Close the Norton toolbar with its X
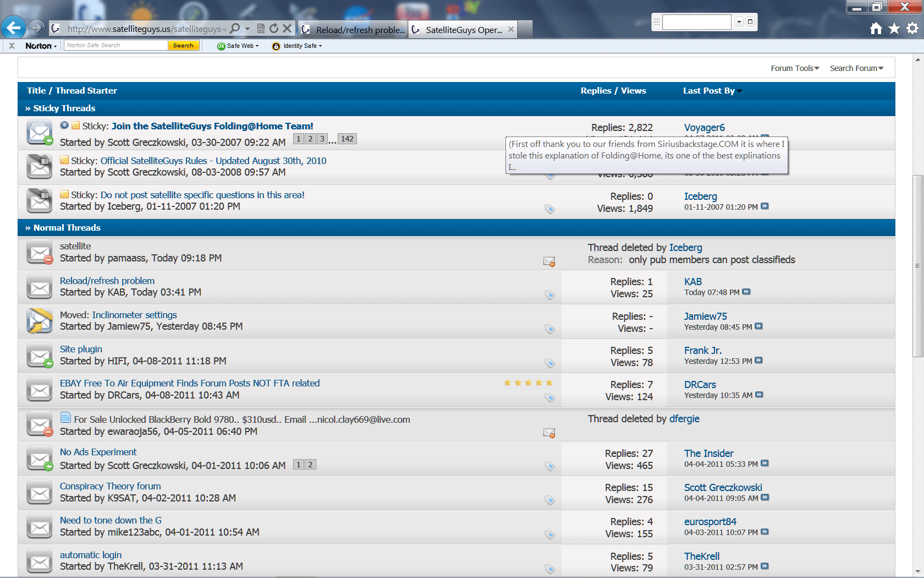924x578 pixels. 12,46
